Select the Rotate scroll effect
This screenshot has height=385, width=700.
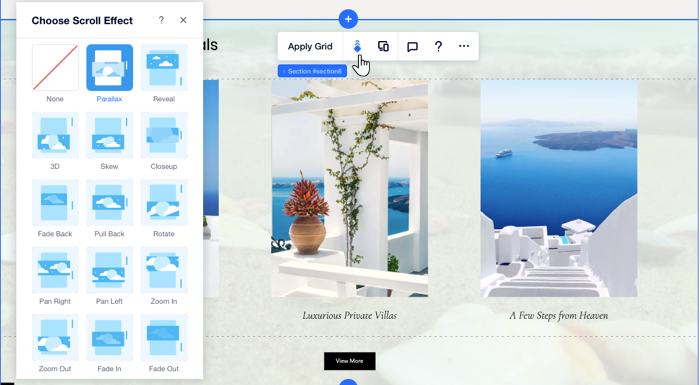pyautogui.click(x=164, y=202)
